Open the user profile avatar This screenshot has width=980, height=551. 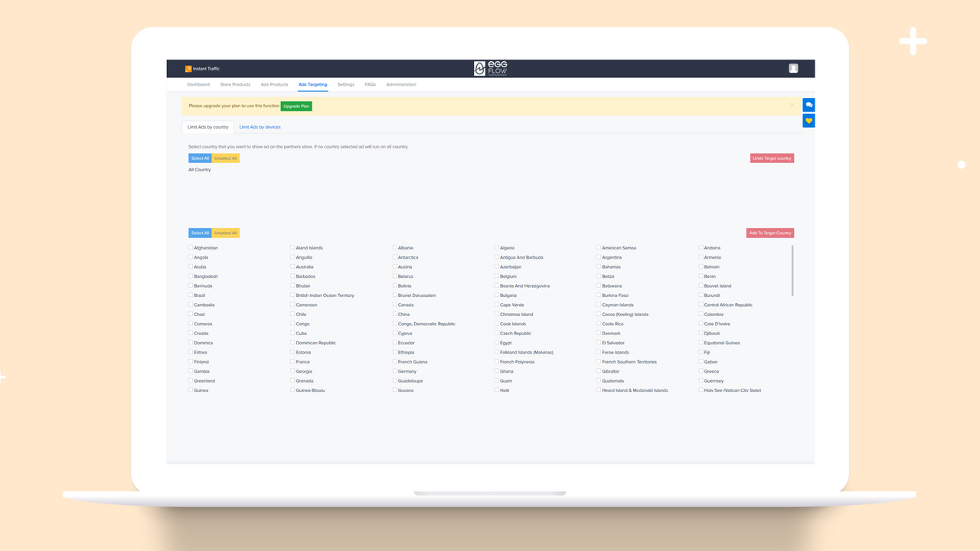point(793,68)
